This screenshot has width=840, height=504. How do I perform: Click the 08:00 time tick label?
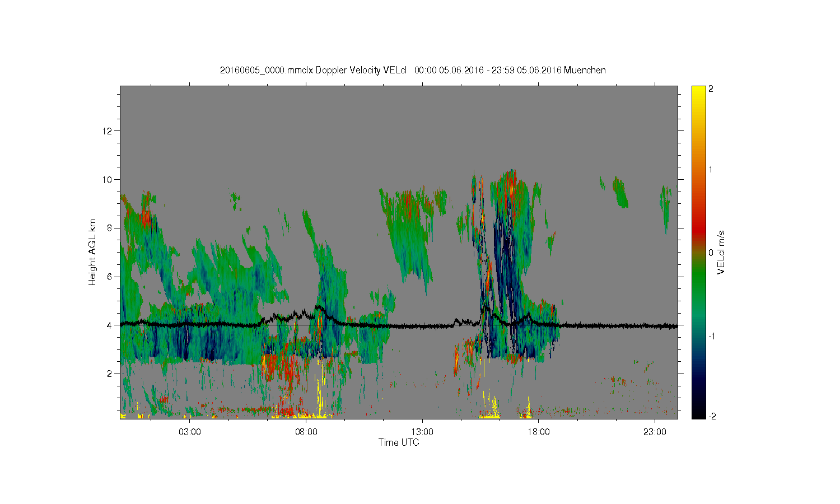pyautogui.click(x=306, y=432)
